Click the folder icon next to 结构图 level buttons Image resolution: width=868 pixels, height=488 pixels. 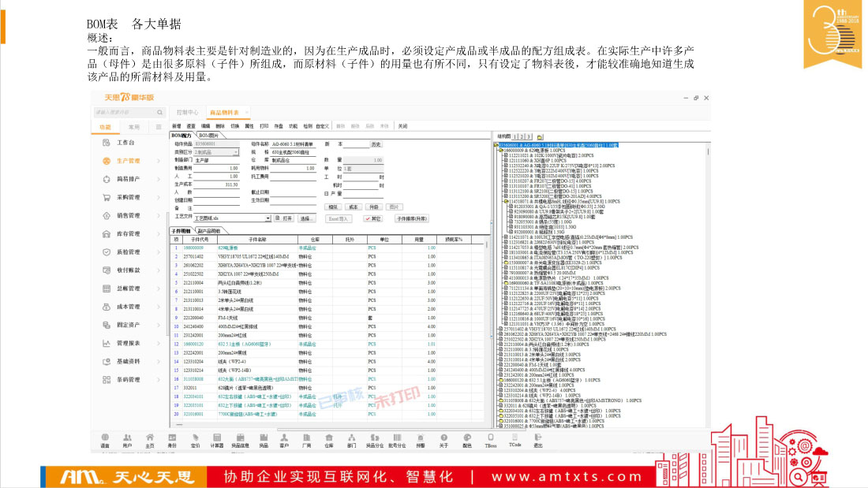(x=541, y=136)
